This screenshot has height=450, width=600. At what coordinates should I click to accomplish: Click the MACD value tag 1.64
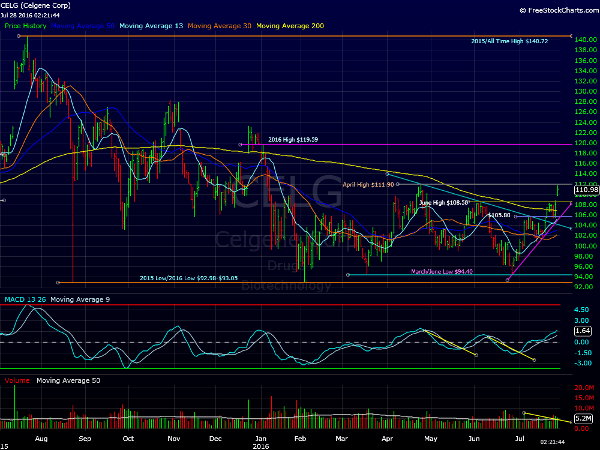(585, 330)
